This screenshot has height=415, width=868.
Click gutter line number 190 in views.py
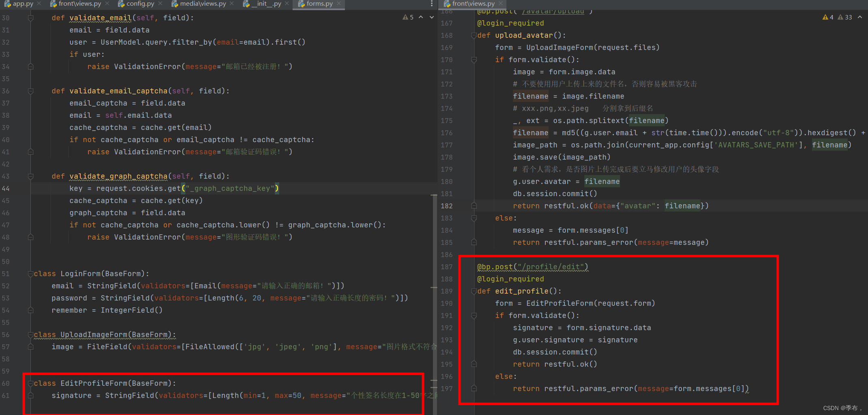point(446,303)
